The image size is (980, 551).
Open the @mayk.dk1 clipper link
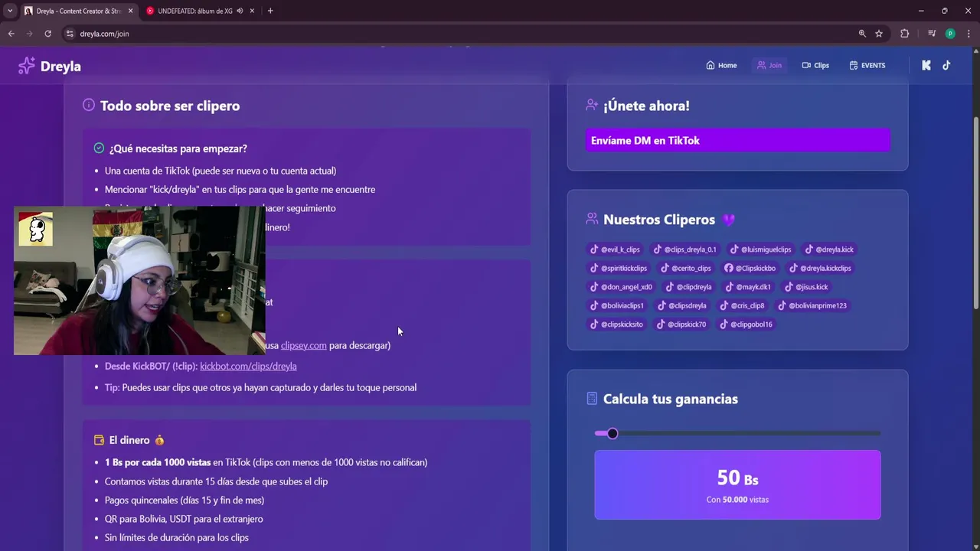tap(749, 287)
